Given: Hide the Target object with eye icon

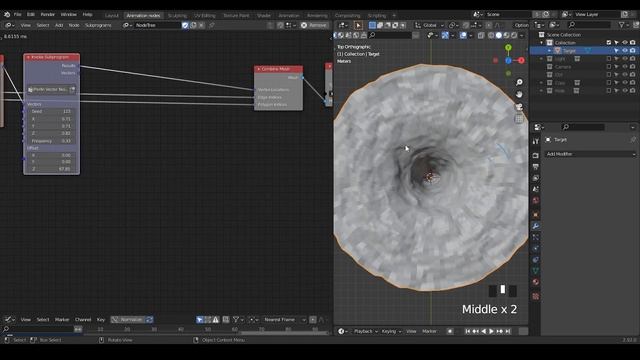Looking at the screenshot, I should pos(624,51).
